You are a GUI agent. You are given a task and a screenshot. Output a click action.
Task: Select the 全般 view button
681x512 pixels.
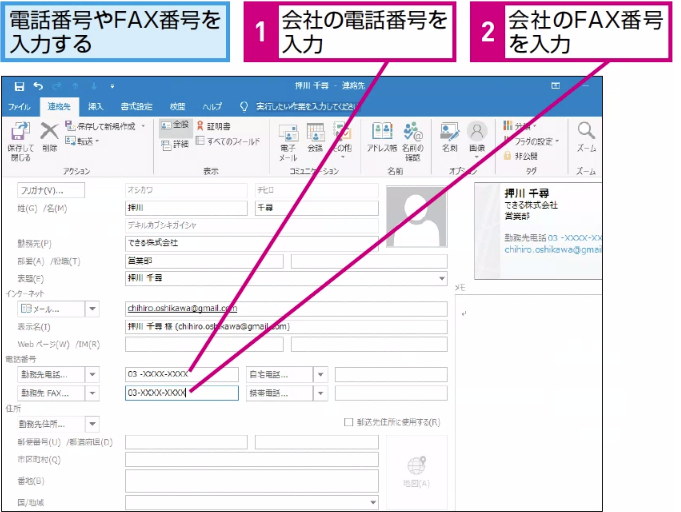point(175,126)
